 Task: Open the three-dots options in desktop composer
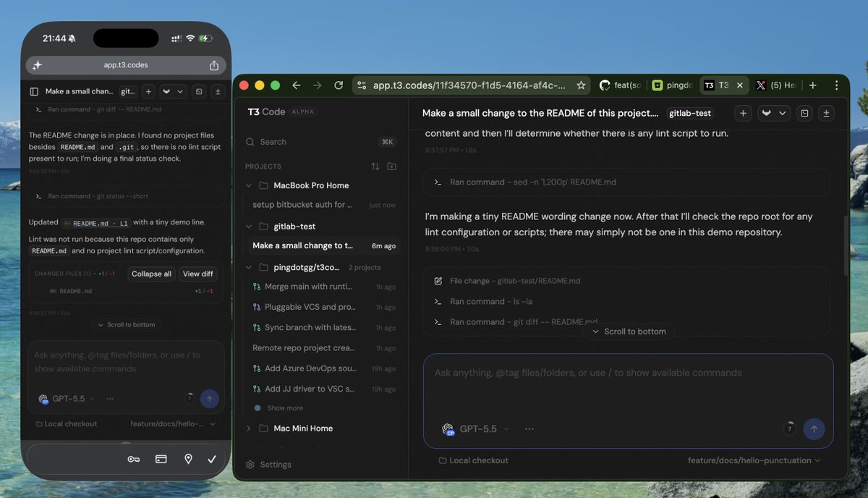pos(529,429)
